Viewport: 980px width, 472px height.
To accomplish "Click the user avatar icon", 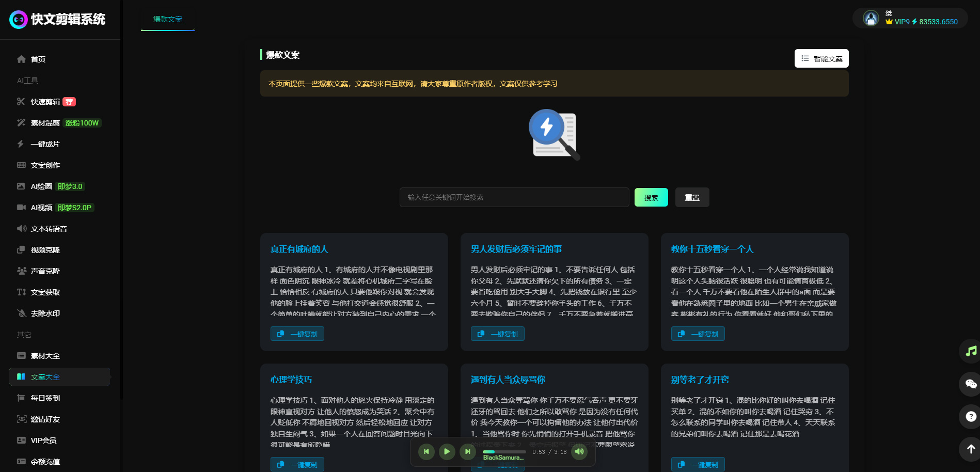I will point(871,19).
